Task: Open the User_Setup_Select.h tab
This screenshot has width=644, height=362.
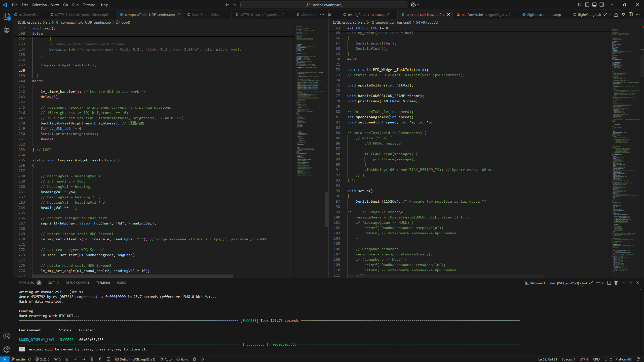Action: pyautogui.click(x=207, y=15)
